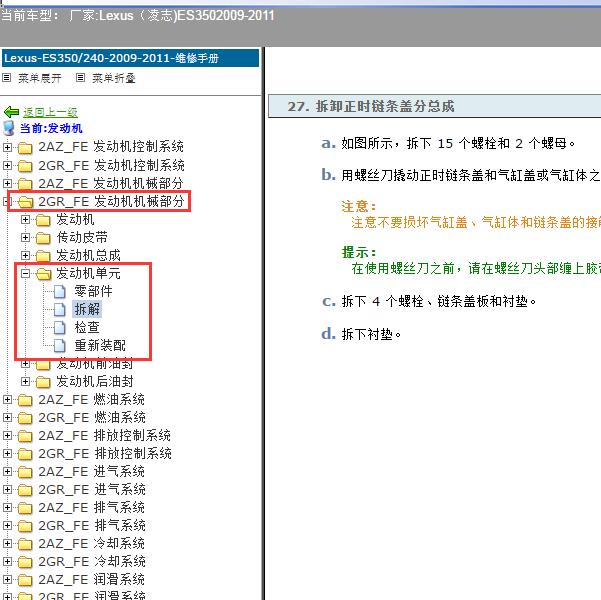This screenshot has width=601, height=600.
Task: Open the 检查 document
Action: coord(87,327)
